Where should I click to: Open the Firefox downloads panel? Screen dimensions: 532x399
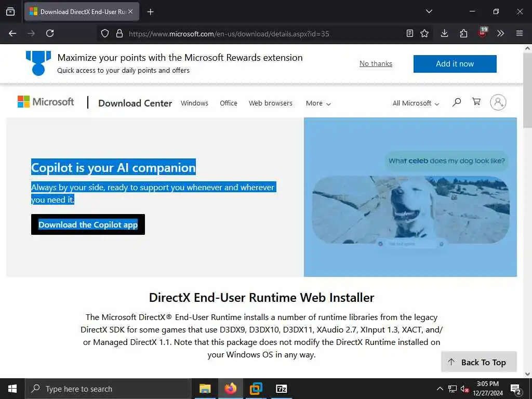click(445, 33)
